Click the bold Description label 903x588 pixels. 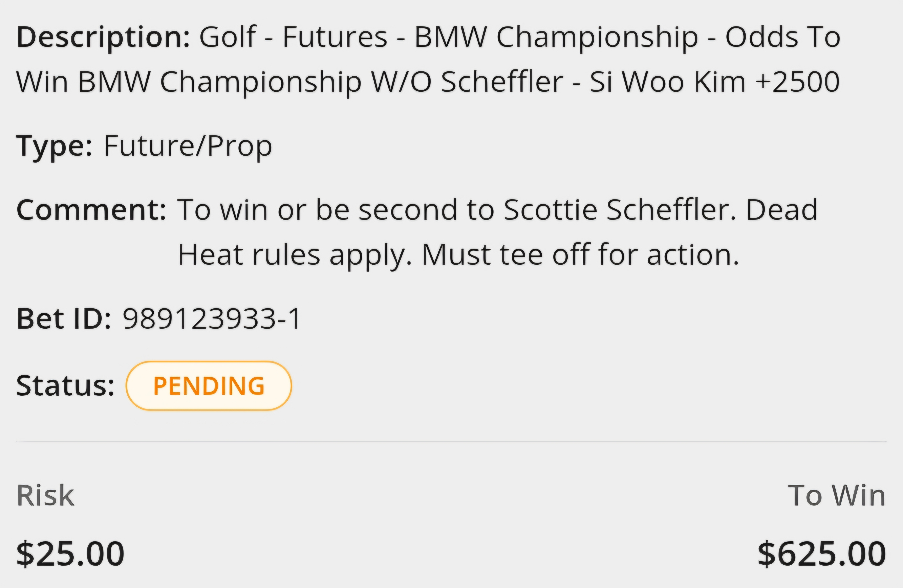[103, 38]
